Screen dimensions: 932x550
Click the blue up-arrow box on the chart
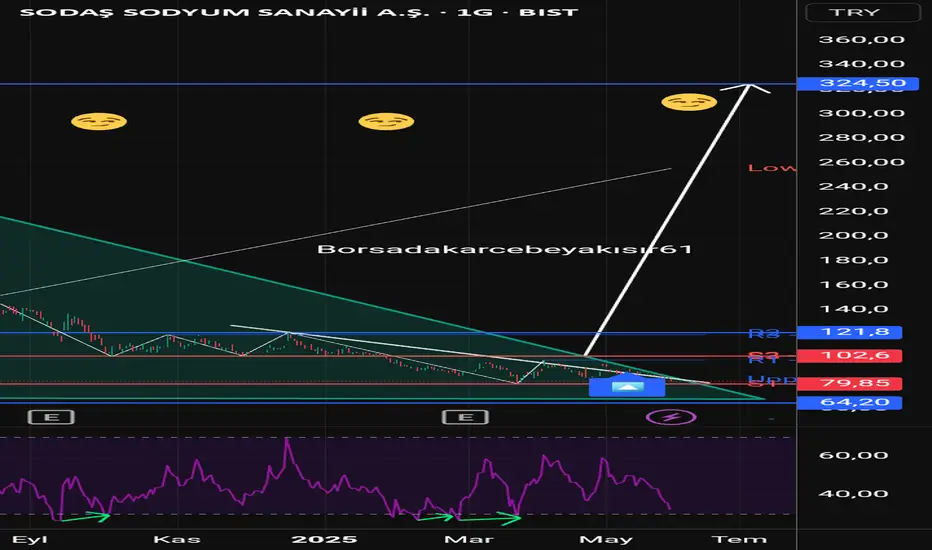click(x=627, y=386)
